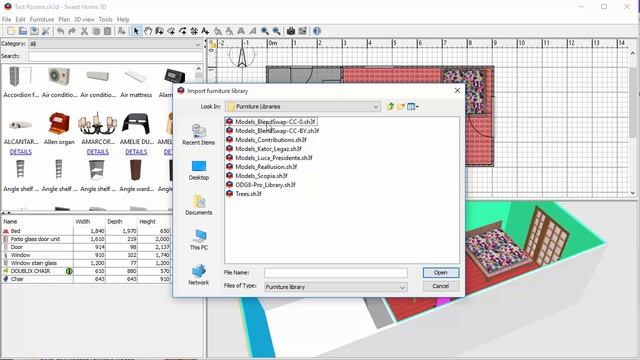Open the Edit menu

(20, 19)
